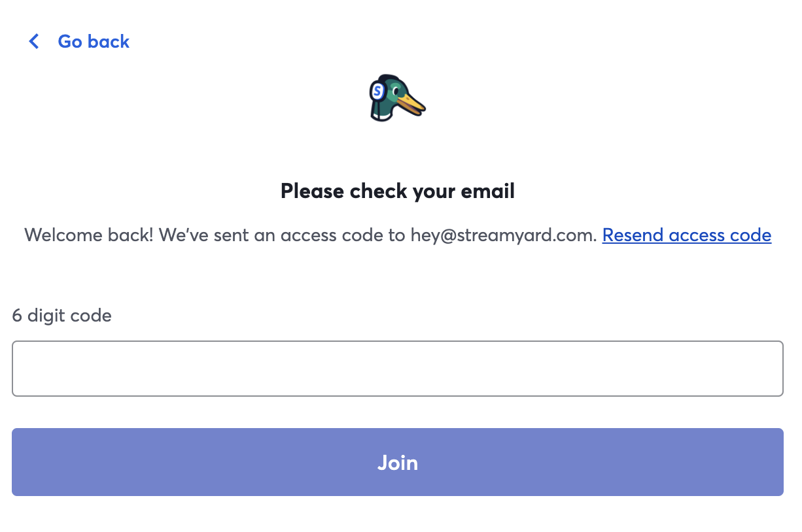The image size is (802, 532).
Task: Click the hey@streamyard.com email address
Action: point(504,235)
